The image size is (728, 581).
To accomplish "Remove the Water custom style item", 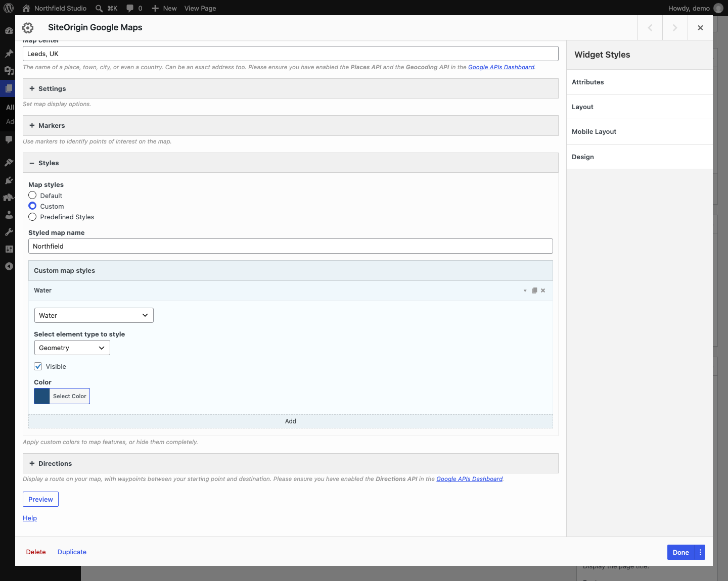I will pos(543,290).
